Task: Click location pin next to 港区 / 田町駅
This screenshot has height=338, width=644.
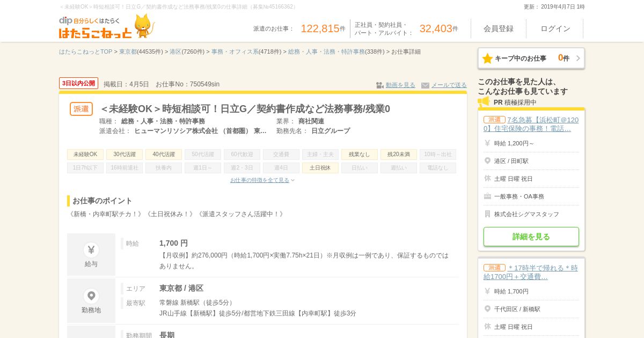Action: click(x=487, y=161)
